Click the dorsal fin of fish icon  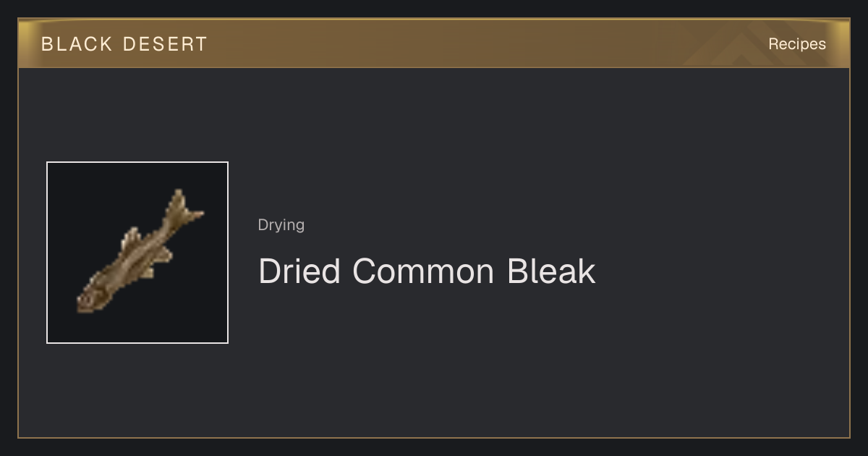pyautogui.click(x=132, y=240)
